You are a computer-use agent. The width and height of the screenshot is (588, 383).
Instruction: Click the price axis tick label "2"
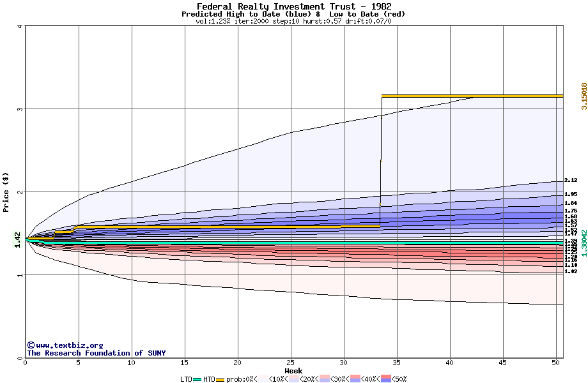pos(20,192)
